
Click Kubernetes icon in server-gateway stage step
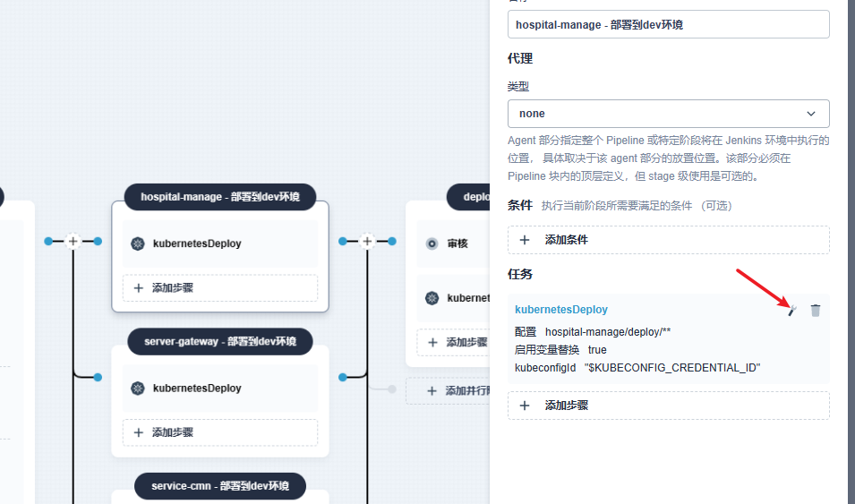coord(138,389)
